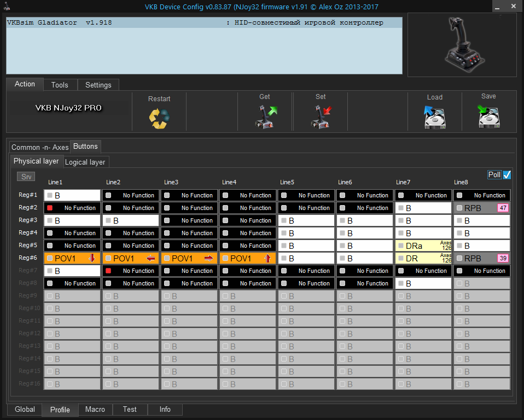Click No Function cell in Reg#2 Line6
524x420 pixels.
365,208
